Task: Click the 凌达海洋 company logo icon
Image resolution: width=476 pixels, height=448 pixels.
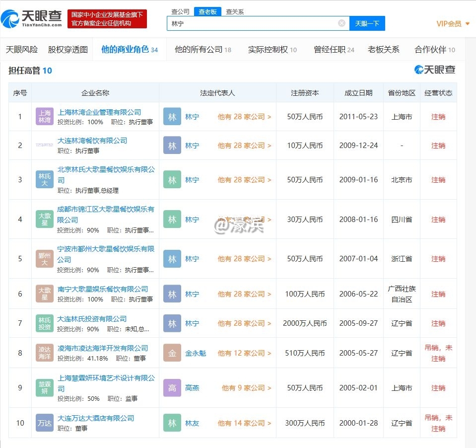Action: [x=45, y=353]
